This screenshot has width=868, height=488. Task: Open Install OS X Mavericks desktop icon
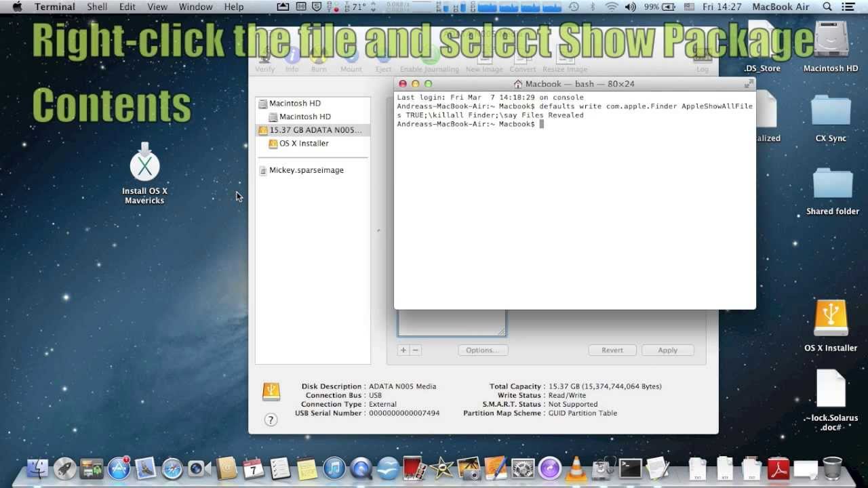point(144,175)
